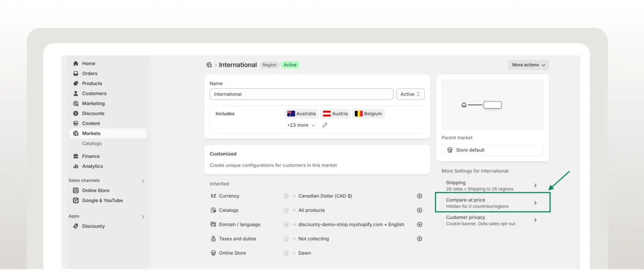Click the discounty-demo-shop.myshopify.com domain text
The width and height of the screenshot is (644, 271).
click(340, 224)
